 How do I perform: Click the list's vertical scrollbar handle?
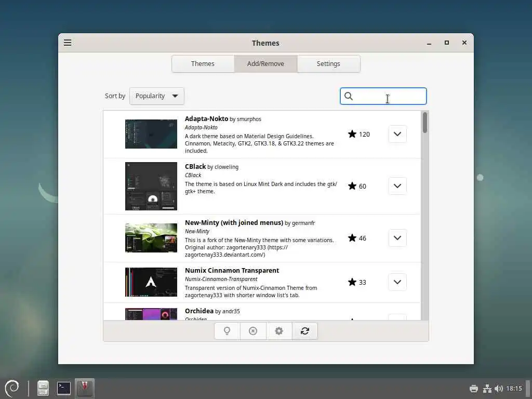(x=425, y=123)
